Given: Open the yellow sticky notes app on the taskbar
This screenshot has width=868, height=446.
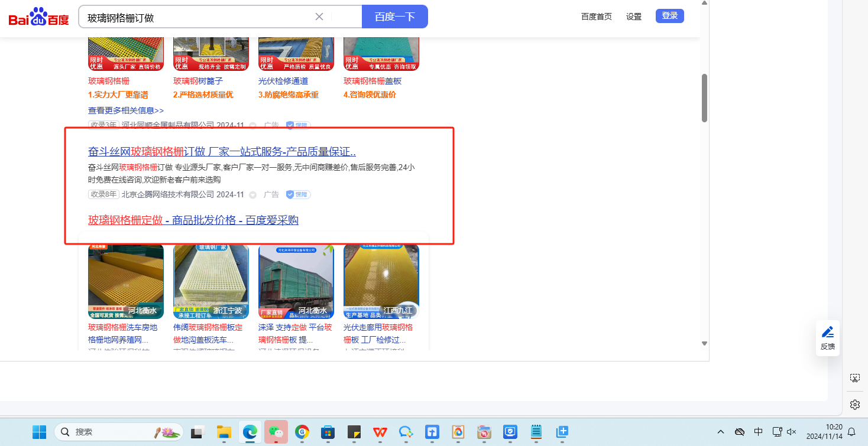Looking at the screenshot, I should tap(354, 432).
